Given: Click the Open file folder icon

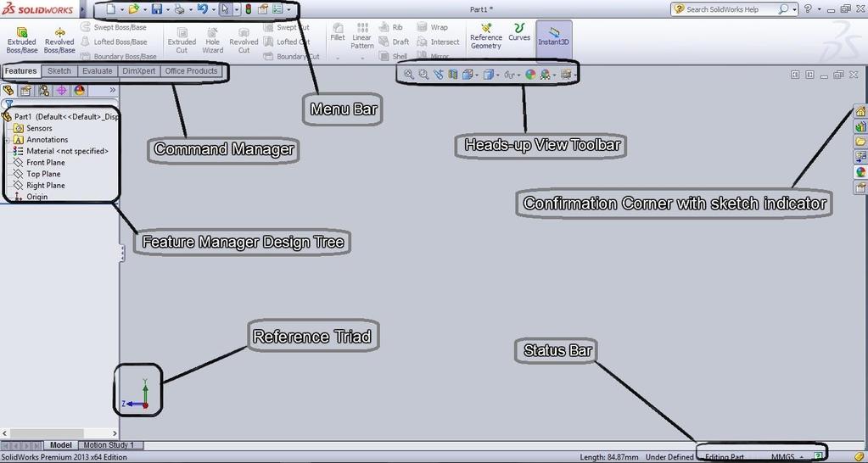Looking at the screenshot, I should pos(133,9).
